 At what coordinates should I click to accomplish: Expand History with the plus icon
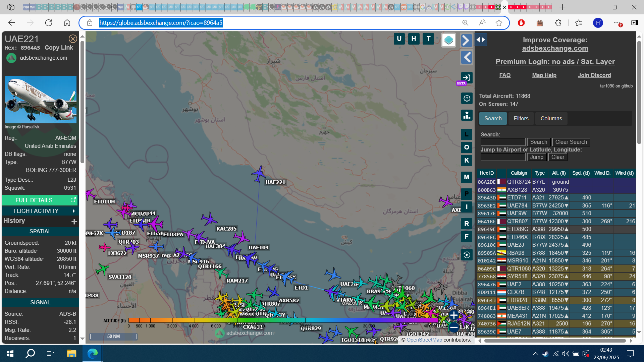(x=74, y=221)
